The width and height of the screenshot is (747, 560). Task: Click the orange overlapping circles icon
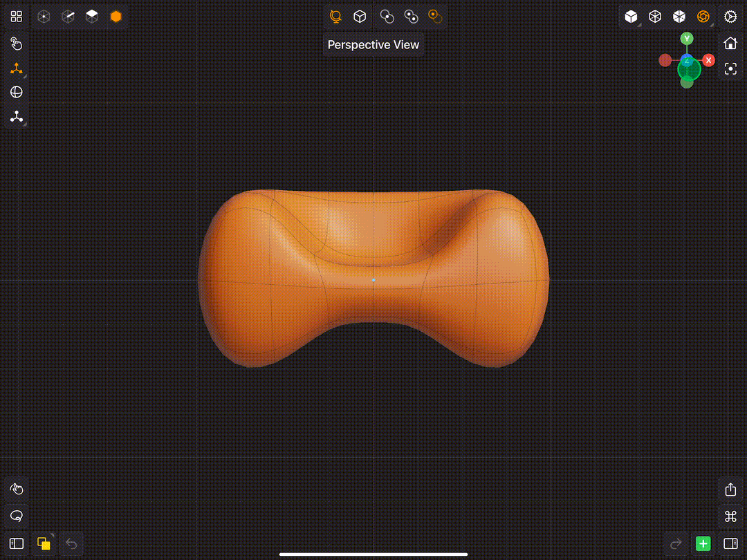[x=435, y=17]
